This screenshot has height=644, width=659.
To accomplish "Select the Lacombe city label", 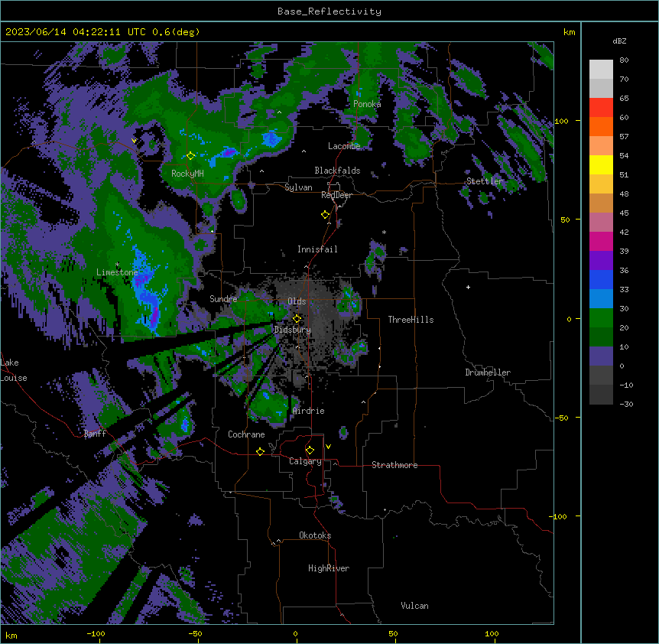I will 344,146.
